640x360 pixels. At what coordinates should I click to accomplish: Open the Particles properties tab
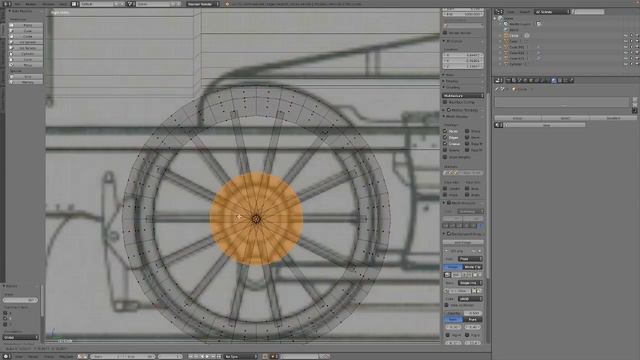pos(565,80)
